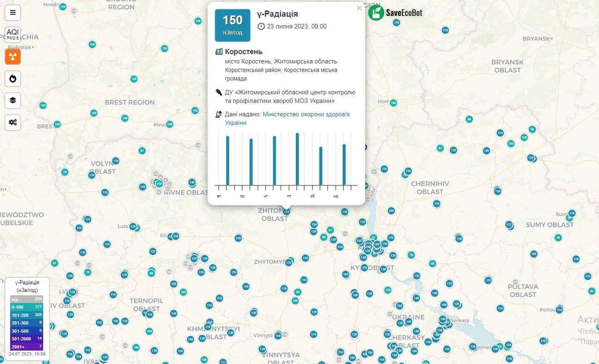Viewport: 599px width, 364px height.
Task: Filter by 101-200 legend row
Action: coord(27,315)
